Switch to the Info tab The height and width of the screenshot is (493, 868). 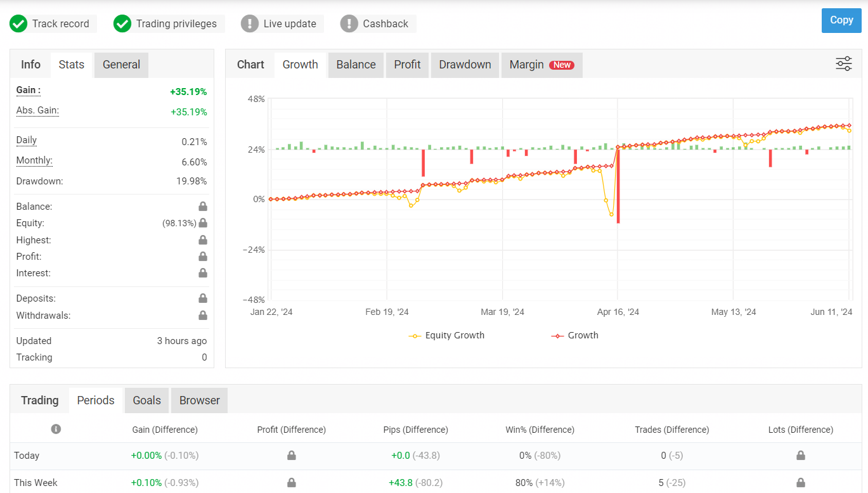30,65
